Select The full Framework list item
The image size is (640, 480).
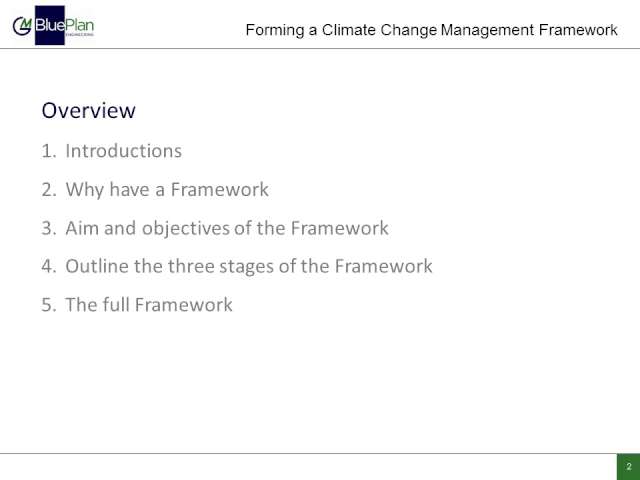coord(149,305)
